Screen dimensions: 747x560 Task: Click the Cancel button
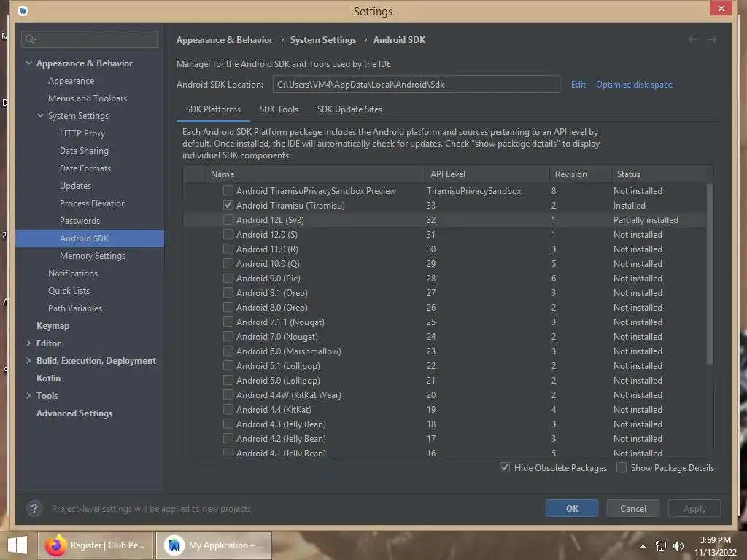click(632, 508)
